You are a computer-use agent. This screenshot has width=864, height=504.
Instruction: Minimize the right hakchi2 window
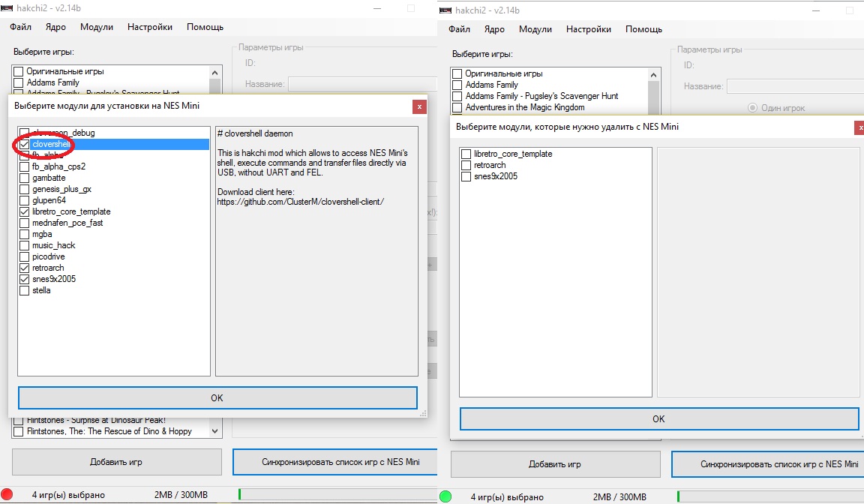click(817, 10)
